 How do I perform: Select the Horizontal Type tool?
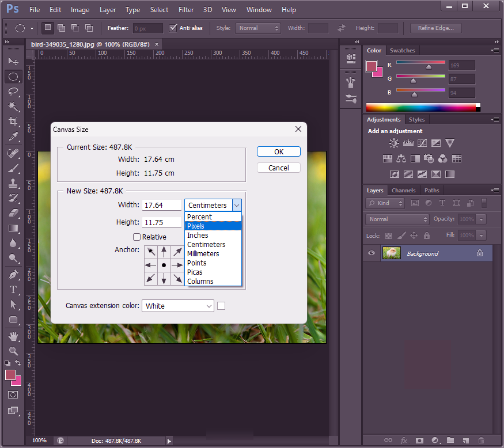tap(13, 290)
